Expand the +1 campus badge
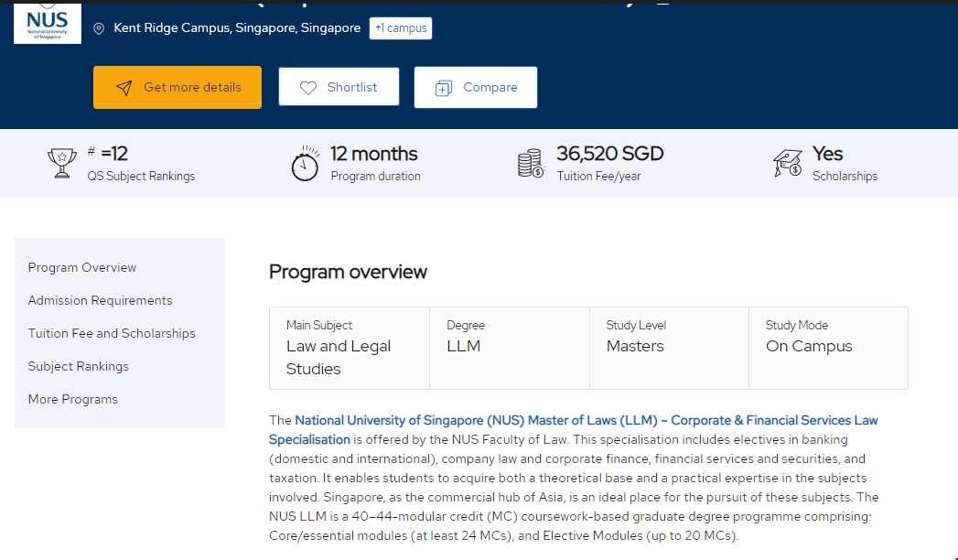 (x=401, y=28)
